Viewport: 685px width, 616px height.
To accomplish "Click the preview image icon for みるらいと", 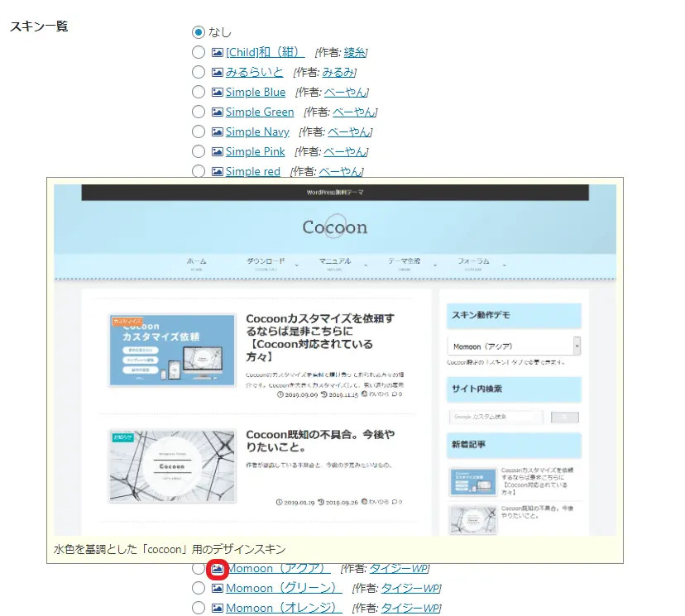I will [217, 72].
